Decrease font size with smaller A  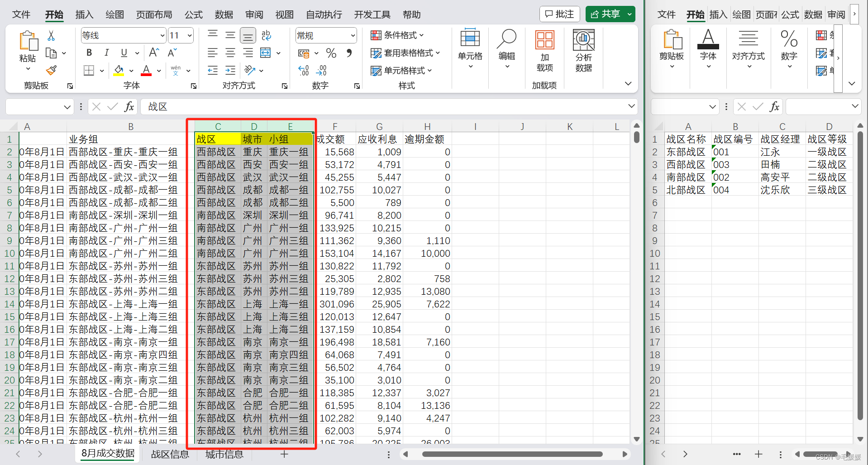tap(172, 53)
